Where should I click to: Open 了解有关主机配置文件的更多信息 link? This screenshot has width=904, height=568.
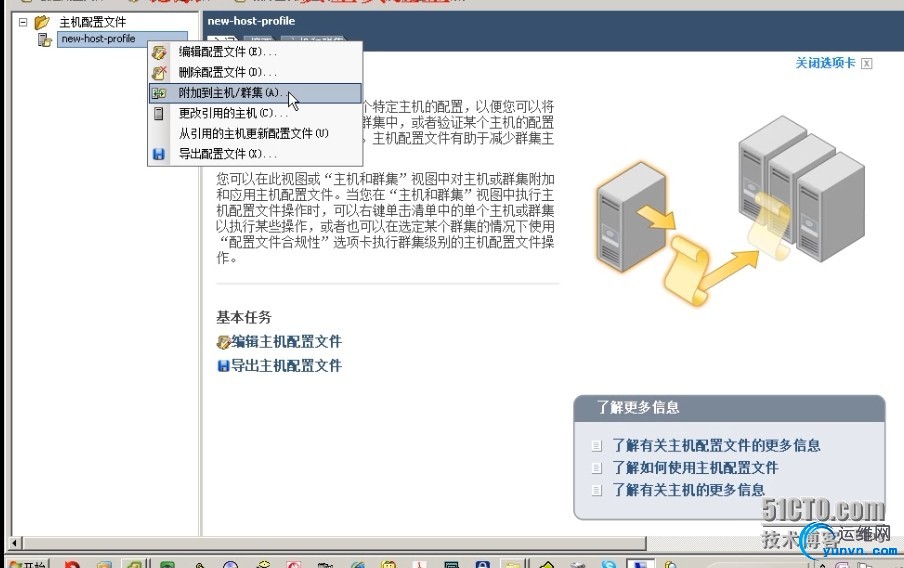[716, 445]
